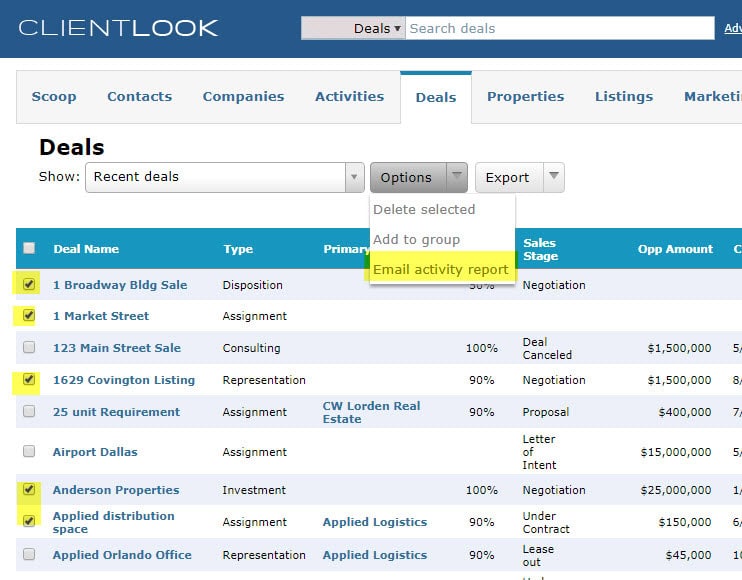Focus the Search deals input field
This screenshot has width=742, height=580.
pos(560,28)
